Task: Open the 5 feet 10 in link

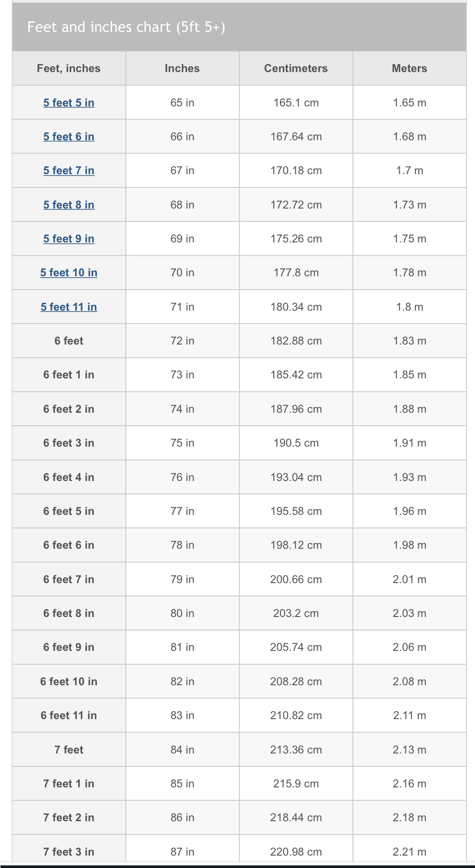Action: (69, 272)
